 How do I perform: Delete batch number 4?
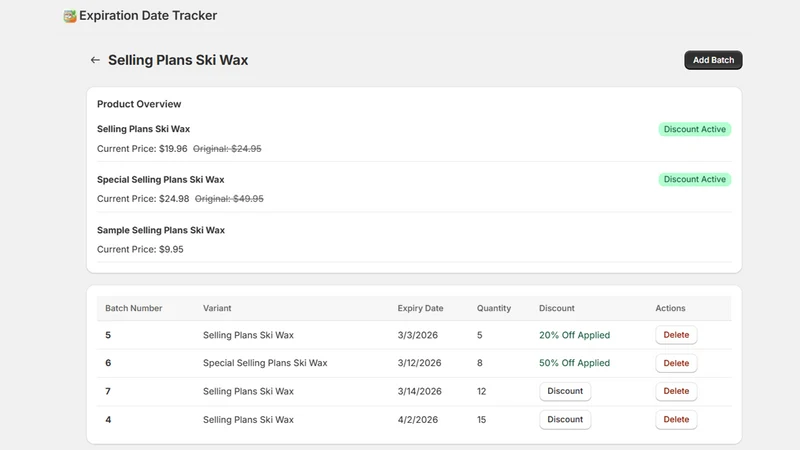click(676, 419)
